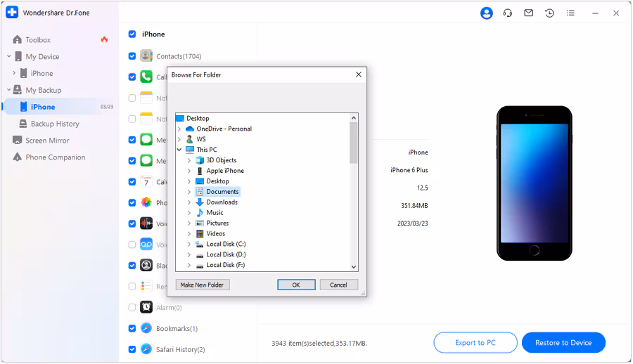Click the Calendar icon showing 7
The width and height of the screenshot is (633, 364).
(146, 181)
